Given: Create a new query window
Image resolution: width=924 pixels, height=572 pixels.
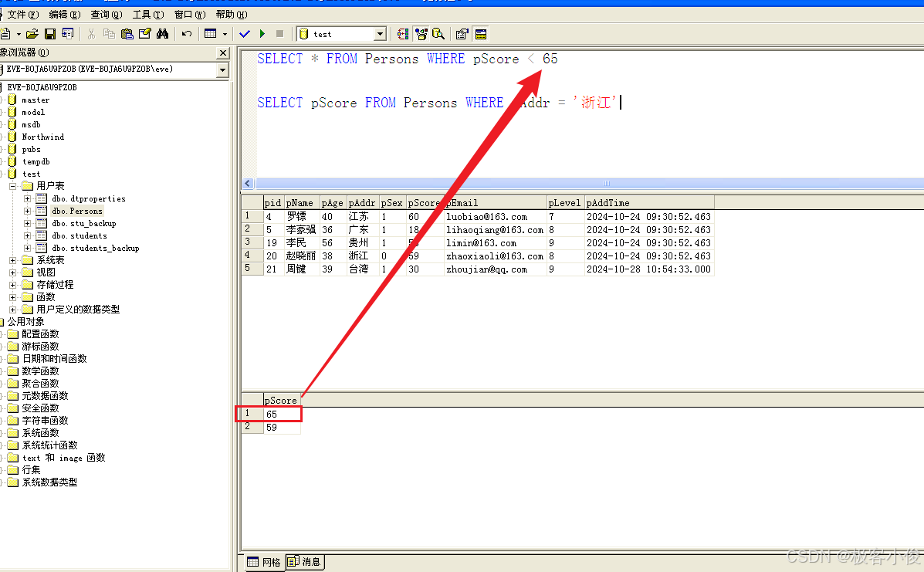Looking at the screenshot, I should coord(5,34).
